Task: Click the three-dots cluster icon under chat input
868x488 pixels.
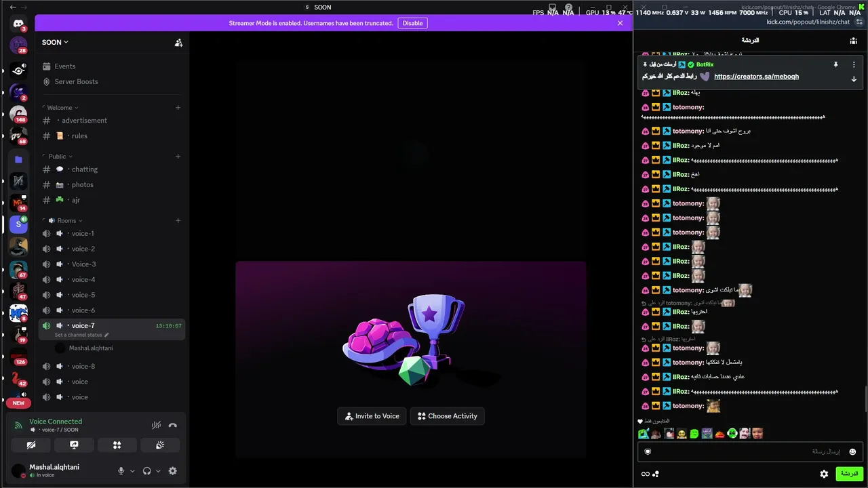Action: [x=655, y=474]
